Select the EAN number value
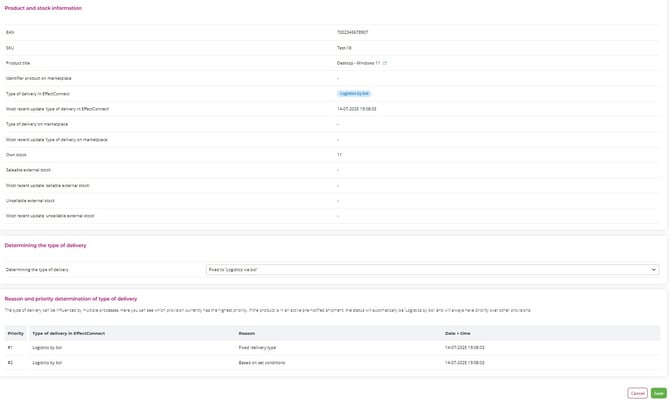670x402 pixels. [x=352, y=32]
